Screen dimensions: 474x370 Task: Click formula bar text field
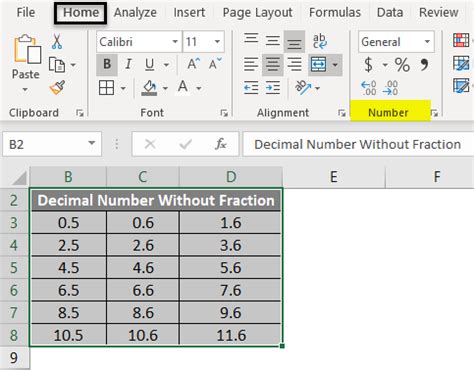tap(358, 144)
